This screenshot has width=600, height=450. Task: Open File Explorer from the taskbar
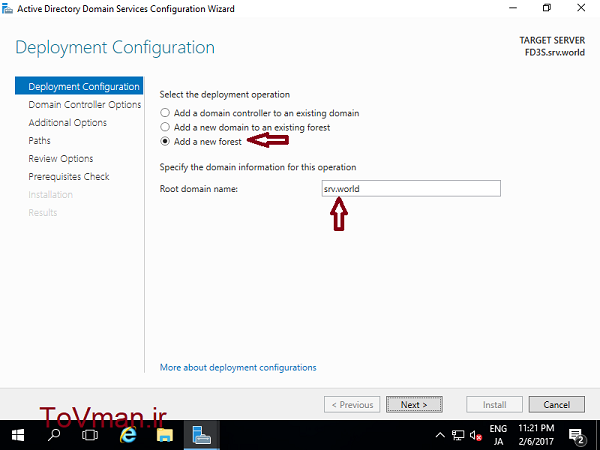[x=165, y=436]
